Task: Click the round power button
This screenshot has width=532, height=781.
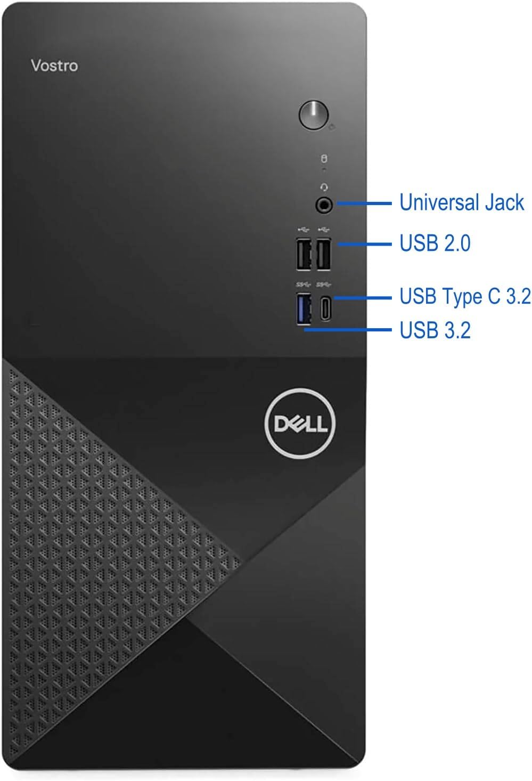Action: point(314,115)
